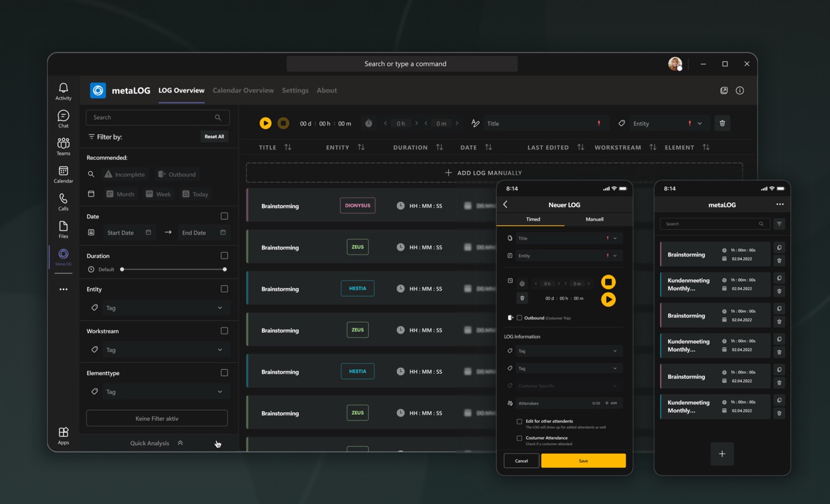Enable the Date filter checkbox
The height and width of the screenshot is (504, 830).
click(x=224, y=216)
